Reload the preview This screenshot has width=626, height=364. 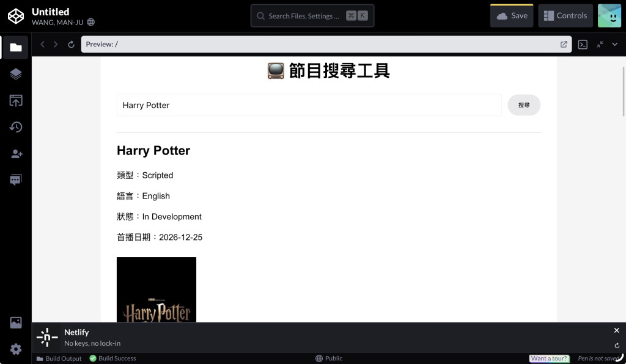(x=71, y=44)
